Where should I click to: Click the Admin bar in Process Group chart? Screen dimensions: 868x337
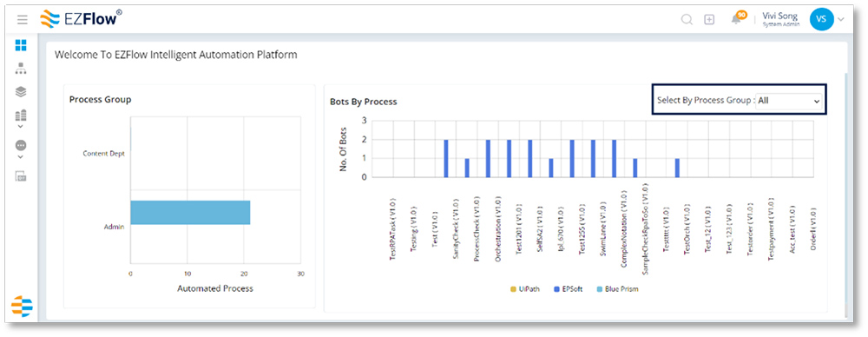click(190, 213)
